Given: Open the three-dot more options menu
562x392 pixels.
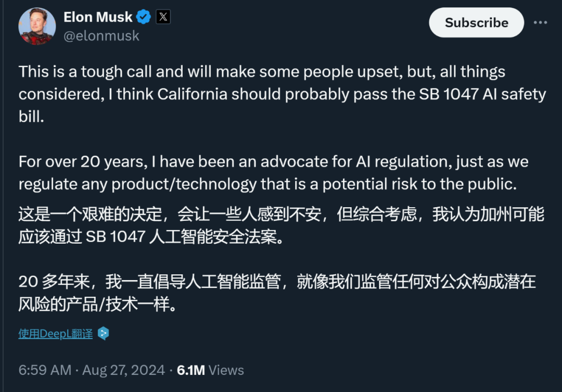Looking at the screenshot, I should coord(541,22).
